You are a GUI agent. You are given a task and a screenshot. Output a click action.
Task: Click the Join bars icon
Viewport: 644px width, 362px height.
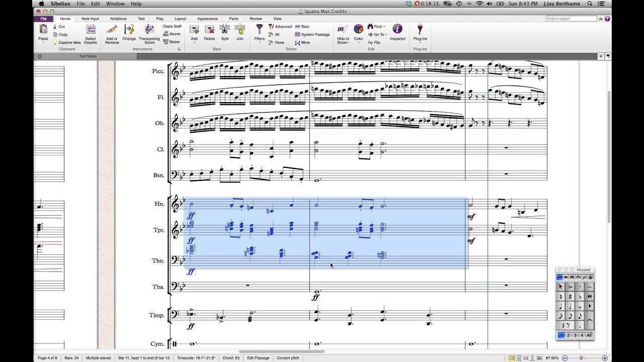240,30
